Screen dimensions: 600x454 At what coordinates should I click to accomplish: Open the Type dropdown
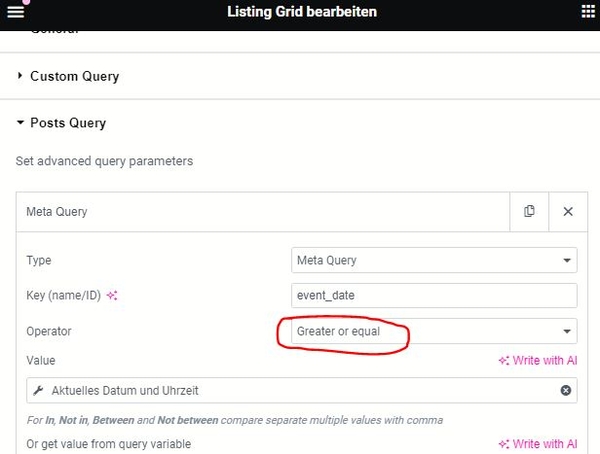pos(434,260)
